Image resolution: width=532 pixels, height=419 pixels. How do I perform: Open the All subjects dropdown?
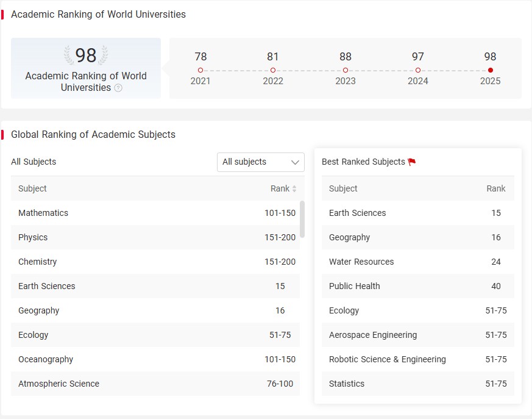(x=261, y=162)
